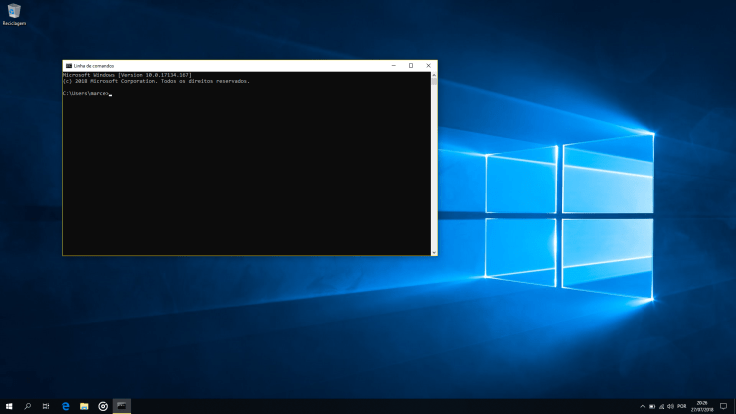Switch input language via POR indicator
This screenshot has width=736, height=414.
(x=681, y=407)
